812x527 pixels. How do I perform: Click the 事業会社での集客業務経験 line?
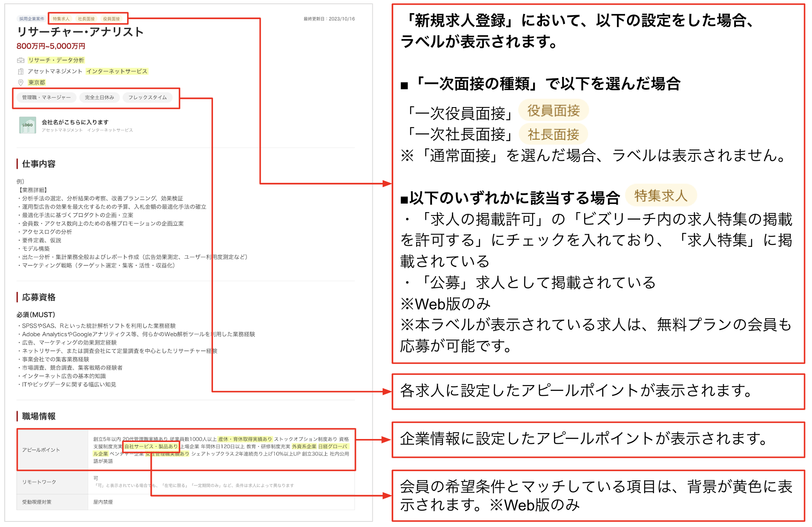[x=53, y=360]
